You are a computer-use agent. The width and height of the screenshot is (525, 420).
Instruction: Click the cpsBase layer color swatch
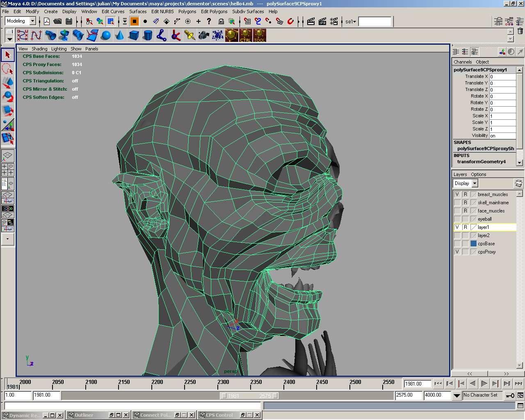(473, 244)
